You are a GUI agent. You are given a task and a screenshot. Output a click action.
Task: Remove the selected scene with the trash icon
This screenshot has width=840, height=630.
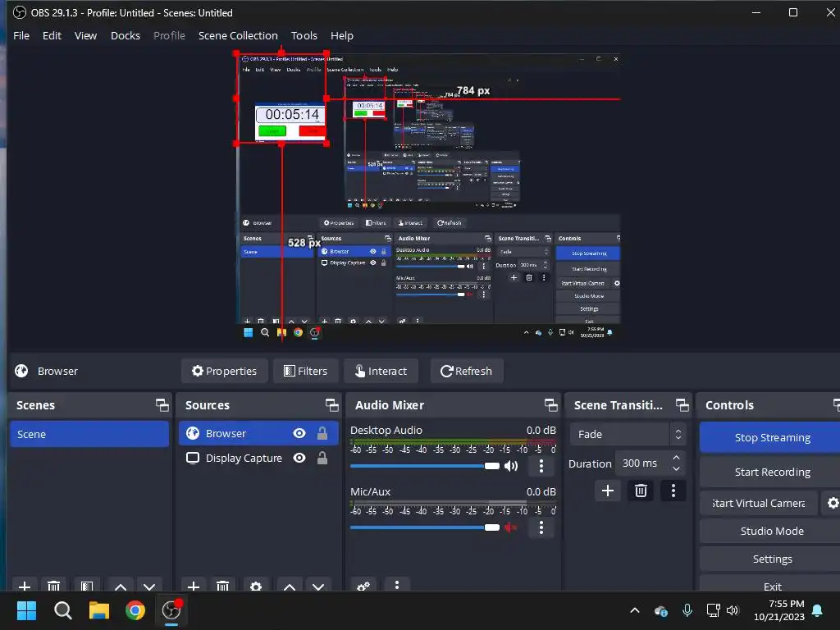[x=53, y=586]
